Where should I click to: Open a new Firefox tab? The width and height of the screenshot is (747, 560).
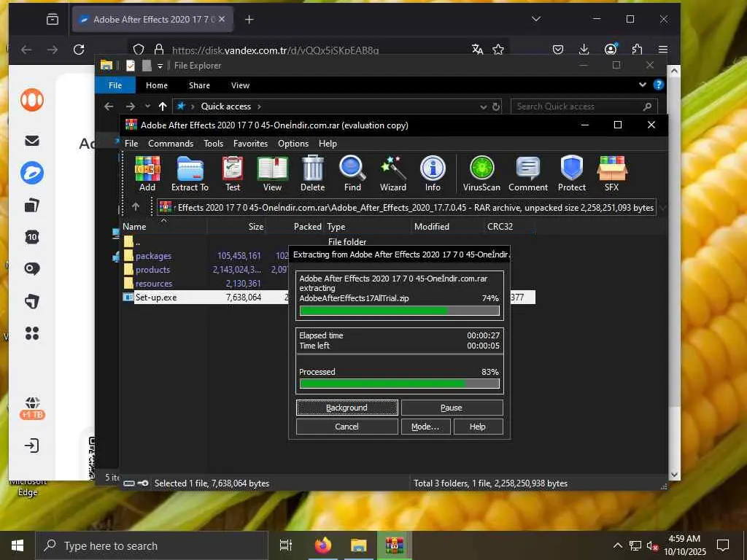tap(249, 19)
